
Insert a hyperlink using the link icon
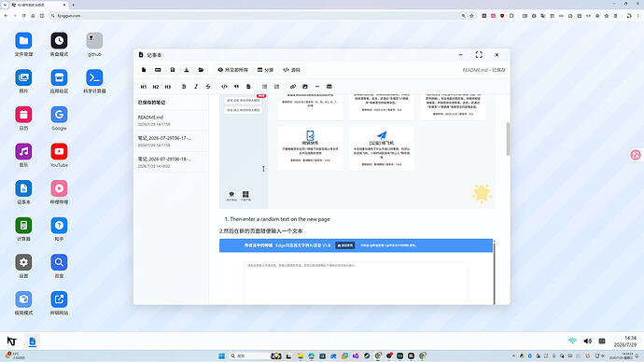pyautogui.click(x=293, y=87)
